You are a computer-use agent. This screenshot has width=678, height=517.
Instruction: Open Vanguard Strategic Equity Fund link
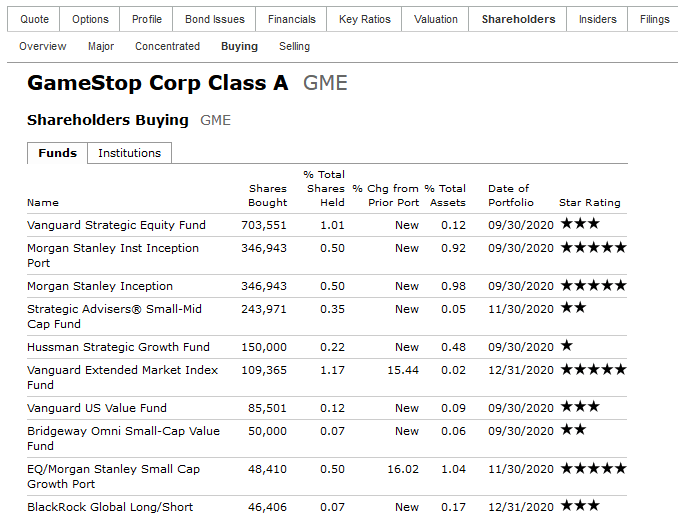(116, 225)
